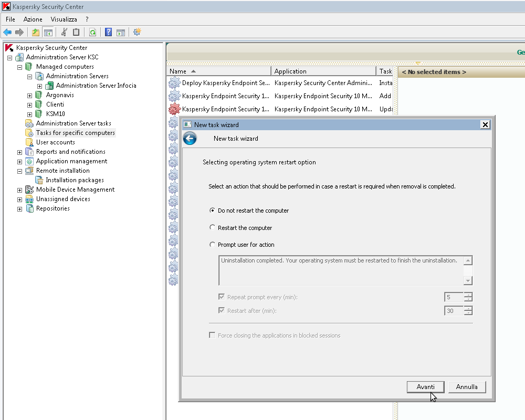The image size is (525, 420).
Task: Collapse the Administration Servers node
Action: coord(29,77)
